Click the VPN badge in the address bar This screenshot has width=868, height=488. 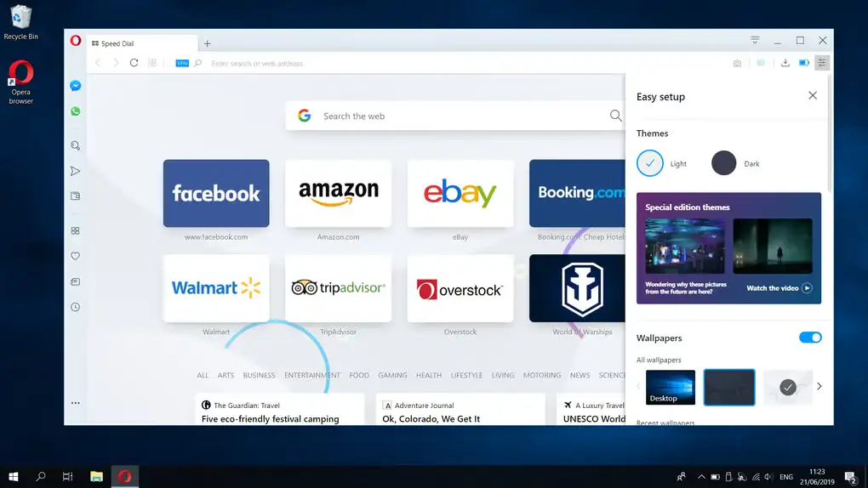click(182, 63)
